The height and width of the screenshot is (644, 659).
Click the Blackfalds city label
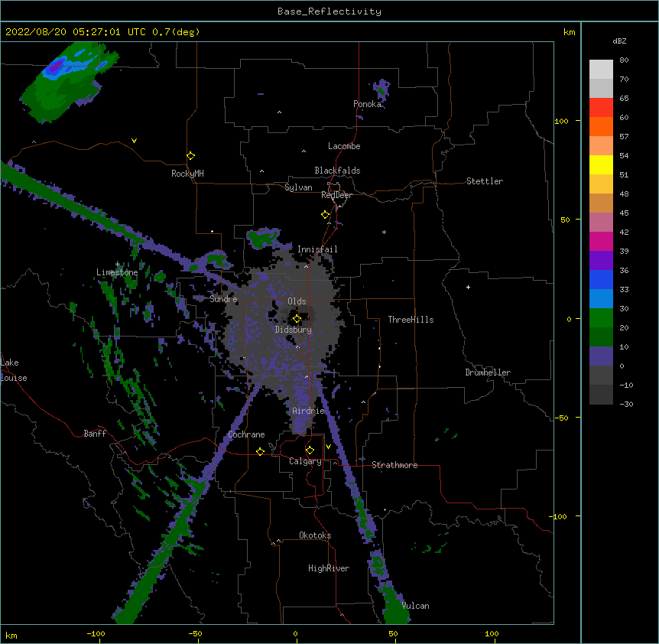pyautogui.click(x=337, y=171)
